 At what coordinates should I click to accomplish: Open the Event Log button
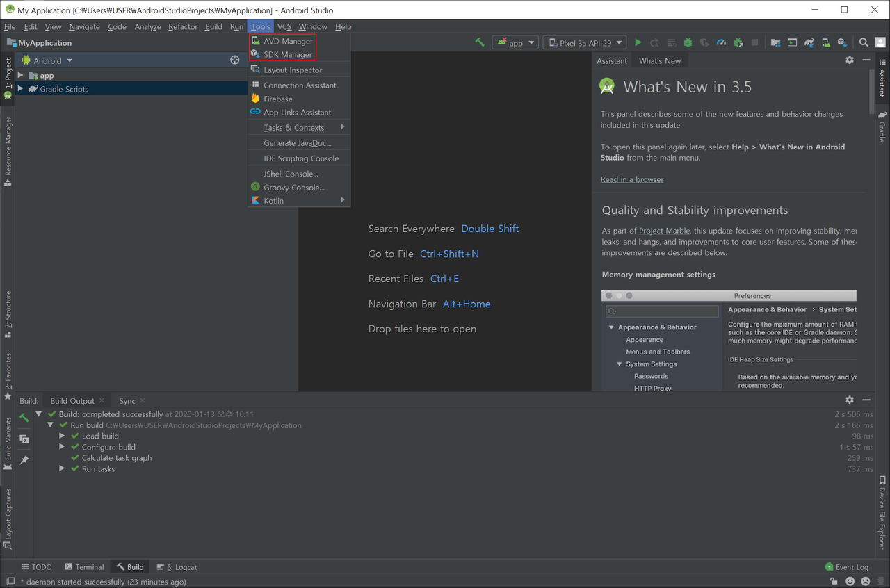click(x=847, y=567)
